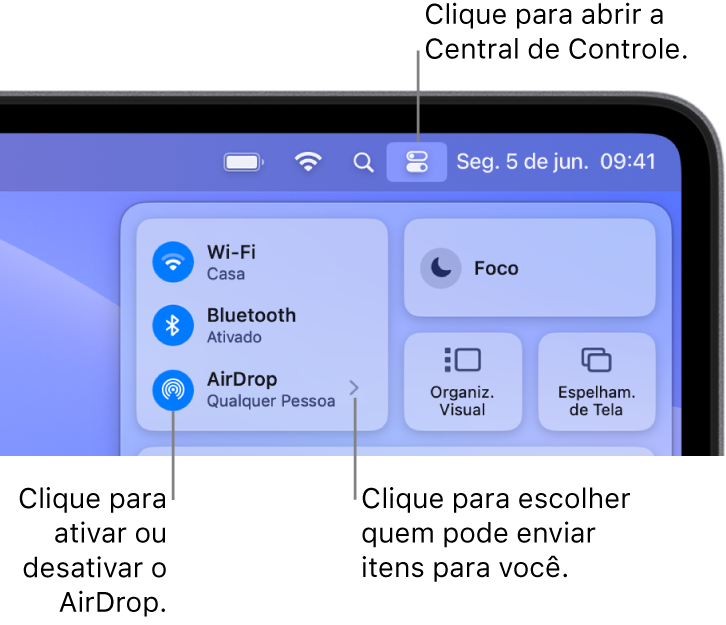Click Qualquer Pessoa under AirDrop
Viewport: 726px width, 625px height.
click(x=271, y=401)
